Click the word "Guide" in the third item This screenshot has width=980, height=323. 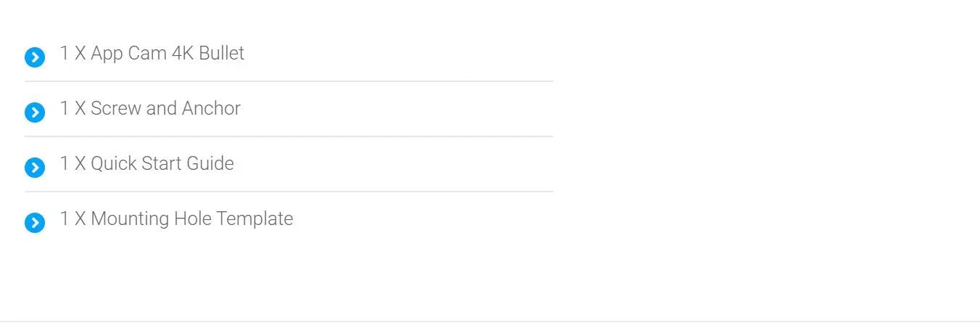tap(210, 163)
